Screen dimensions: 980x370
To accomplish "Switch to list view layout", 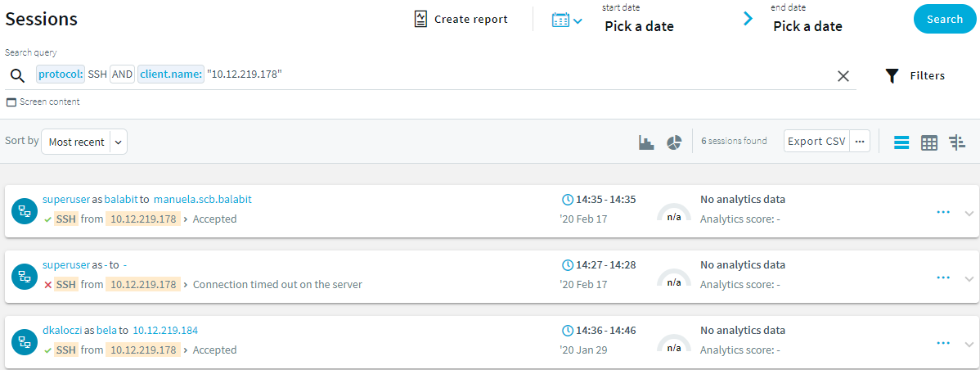I will click(901, 142).
